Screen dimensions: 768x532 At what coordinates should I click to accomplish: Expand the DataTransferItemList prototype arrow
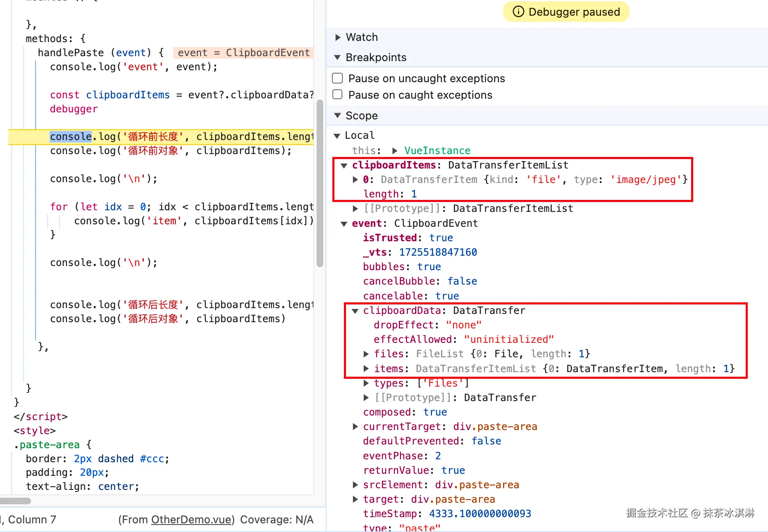(x=355, y=209)
